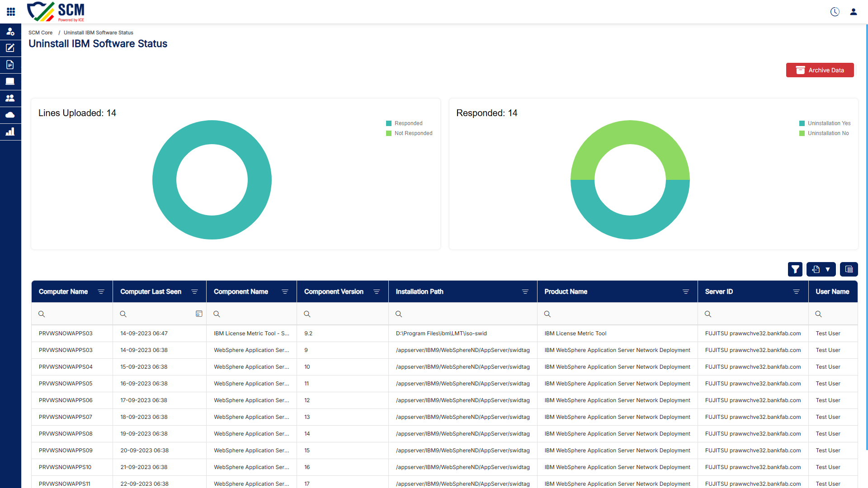Viewport: 868px width, 488px height.
Task: Click the SCM shield logo
Action: coord(56,12)
